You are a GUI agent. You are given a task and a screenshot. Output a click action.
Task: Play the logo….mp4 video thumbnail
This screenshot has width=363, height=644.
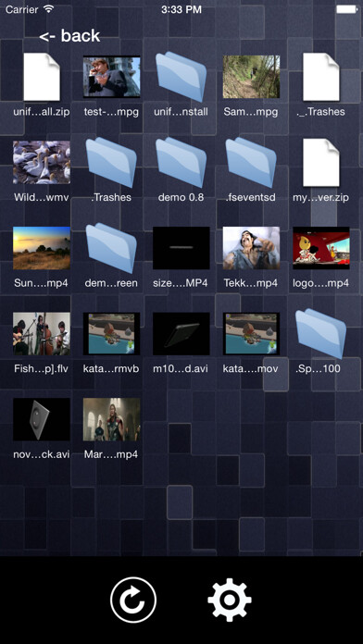321,248
